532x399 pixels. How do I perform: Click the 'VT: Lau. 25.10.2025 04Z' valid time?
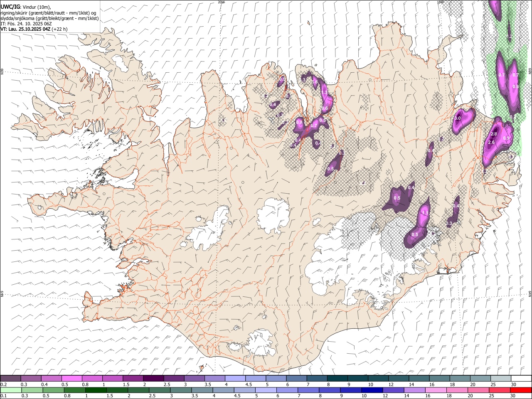[26, 29]
